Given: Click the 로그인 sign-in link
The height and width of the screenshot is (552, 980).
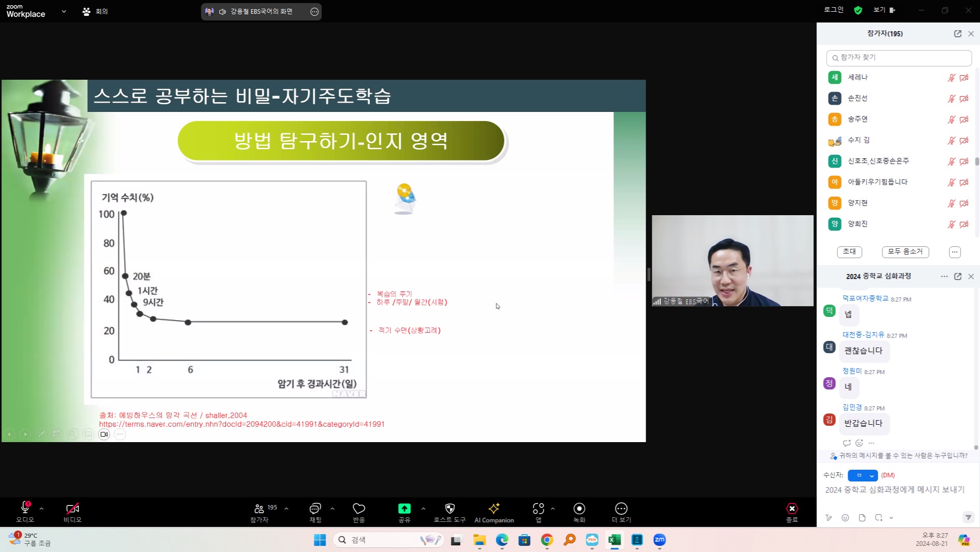Looking at the screenshot, I should tap(834, 10).
